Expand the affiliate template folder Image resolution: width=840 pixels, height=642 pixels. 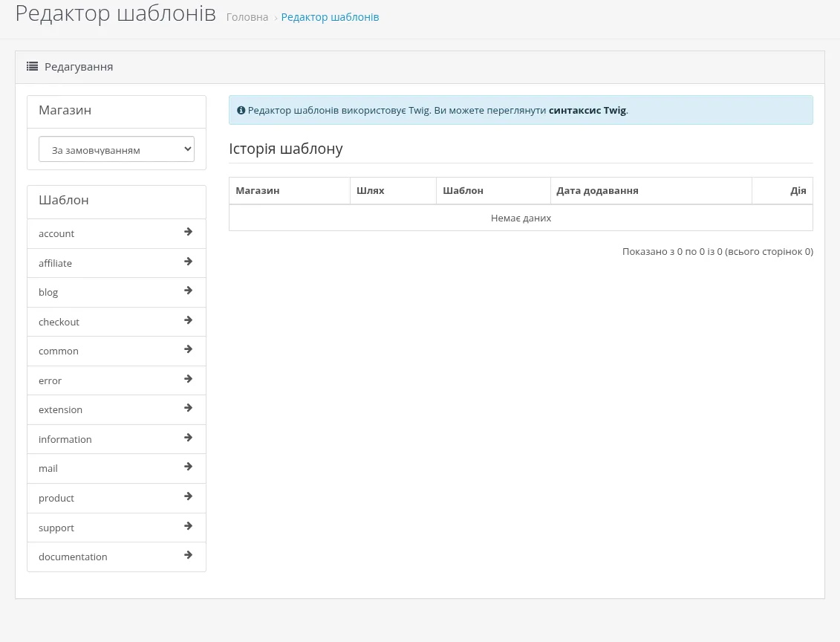[117, 263]
